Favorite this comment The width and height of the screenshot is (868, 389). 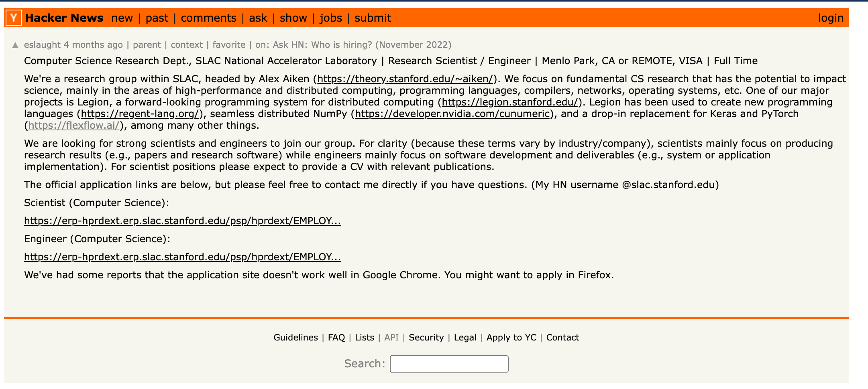click(229, 45)
